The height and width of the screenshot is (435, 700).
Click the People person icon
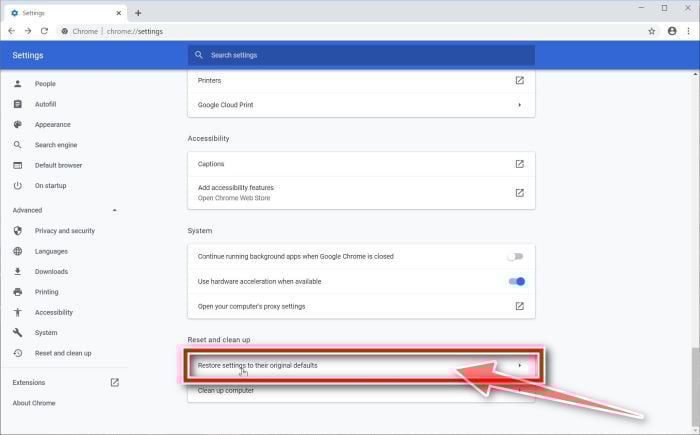[x=18, y=84]
